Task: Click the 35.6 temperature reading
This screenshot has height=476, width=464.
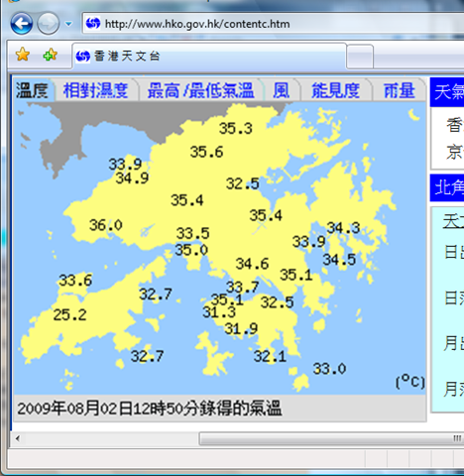Action: [x=206, y=152]
